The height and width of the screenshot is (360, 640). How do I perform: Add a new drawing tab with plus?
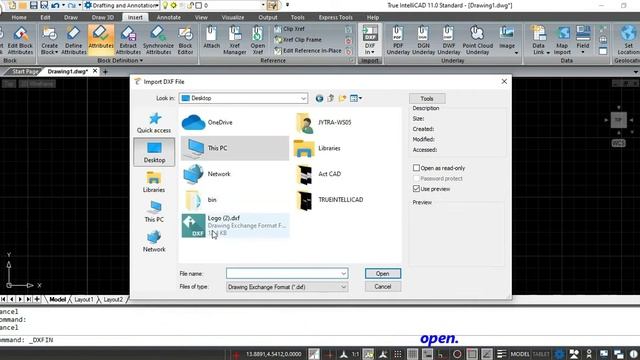coord(105,72)
